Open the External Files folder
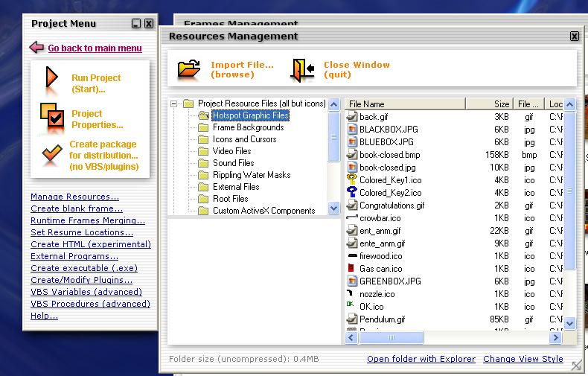 236,186
